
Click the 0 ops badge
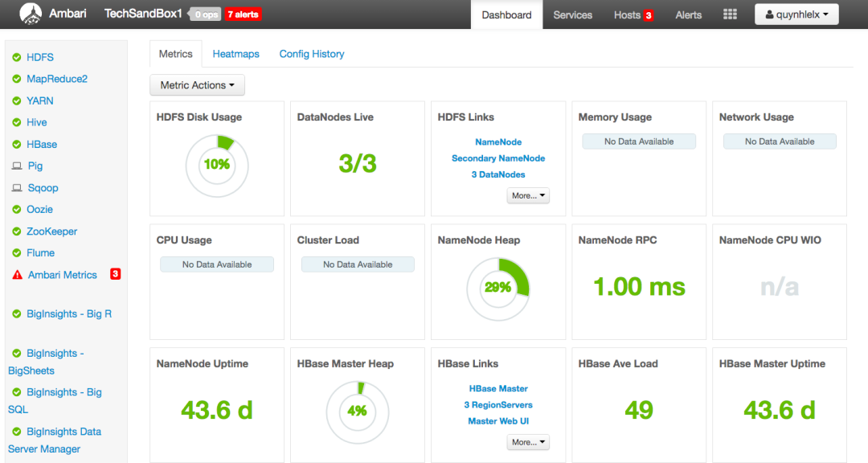(x=206, y=14)
